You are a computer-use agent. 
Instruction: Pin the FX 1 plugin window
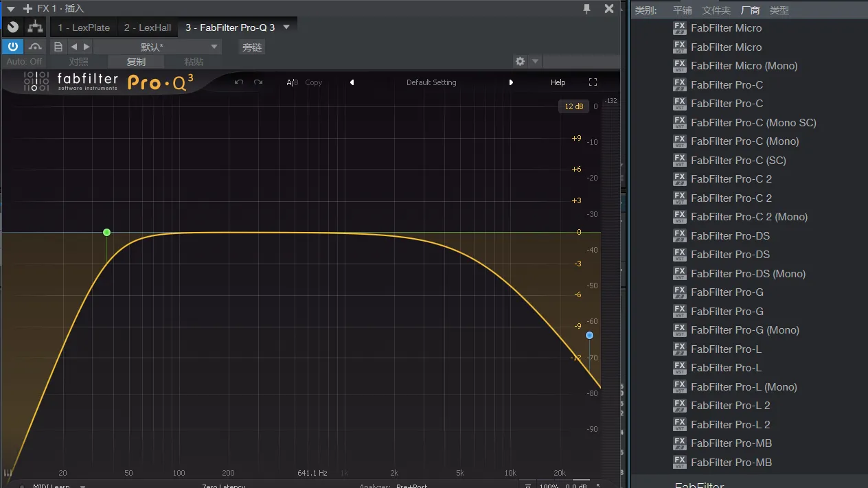click(x=586, y=9)
